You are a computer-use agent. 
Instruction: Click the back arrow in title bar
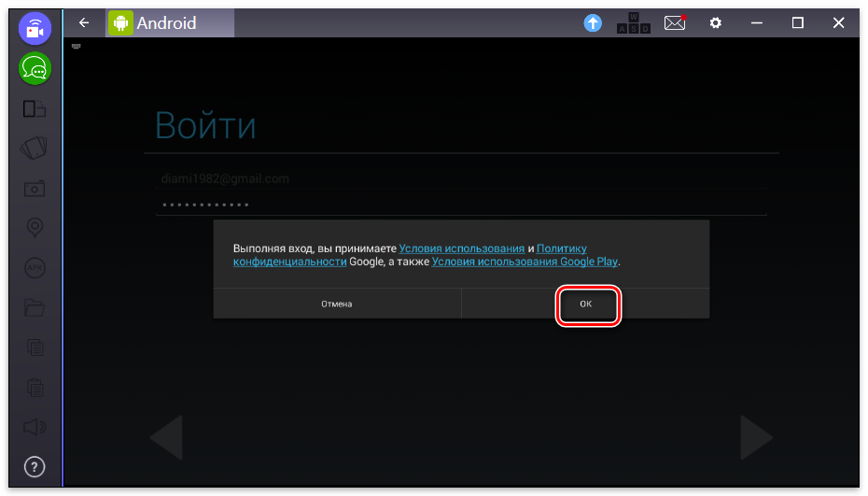click(x=84, y=23)
